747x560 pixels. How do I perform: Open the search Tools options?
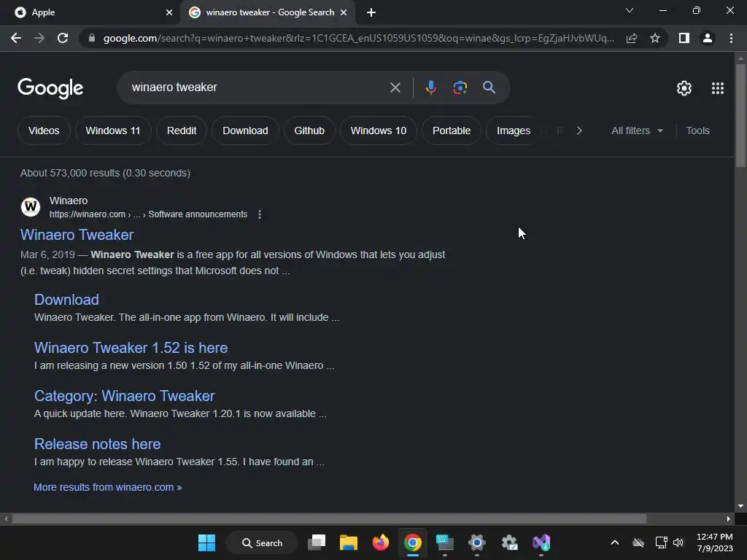[x=697, y=131]
